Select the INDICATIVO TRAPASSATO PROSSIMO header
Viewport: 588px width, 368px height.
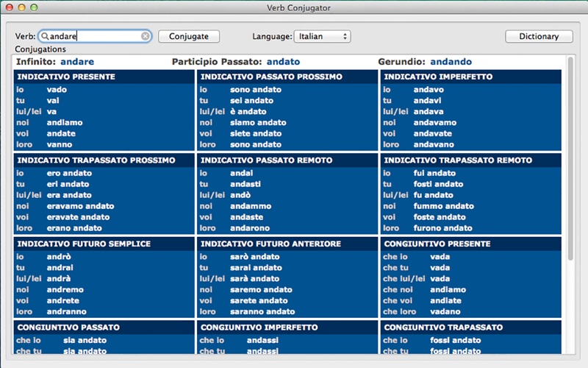pos(104,160)
